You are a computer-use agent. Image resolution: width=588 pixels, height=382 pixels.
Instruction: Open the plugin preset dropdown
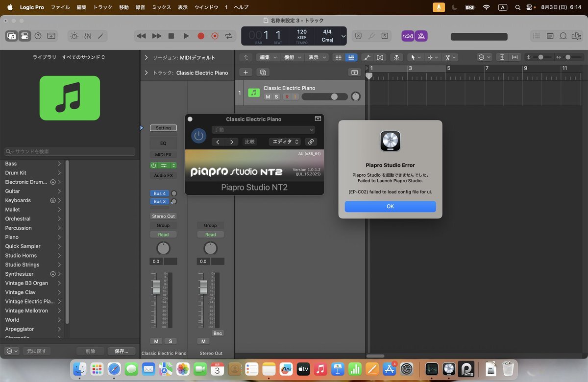263,130
